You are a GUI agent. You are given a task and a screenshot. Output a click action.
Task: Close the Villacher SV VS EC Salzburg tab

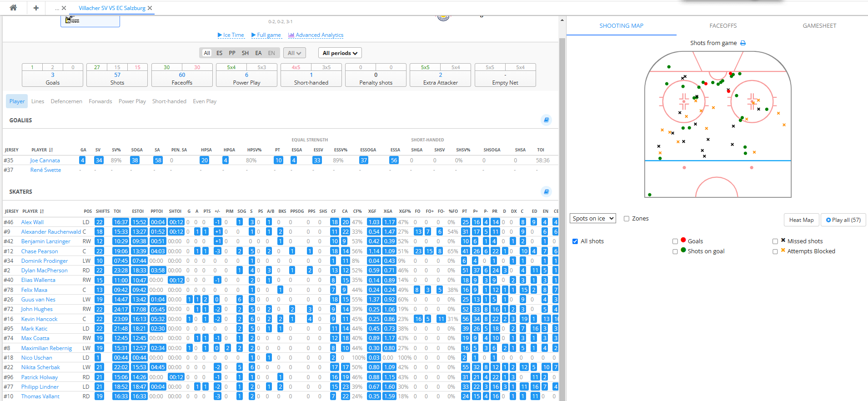[150, 8]
